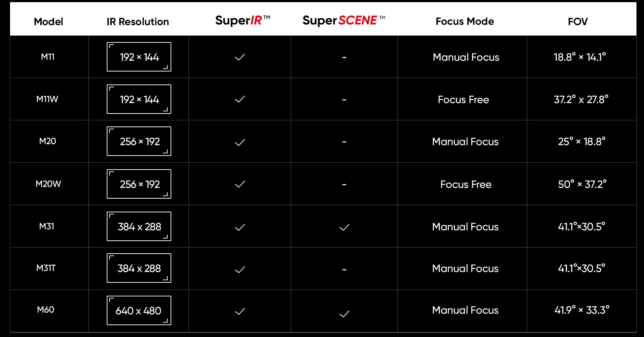Screen dimensions: 644x337
Task: Click the FOV column header
Action: pyautogui.click(x=578, y=22)
